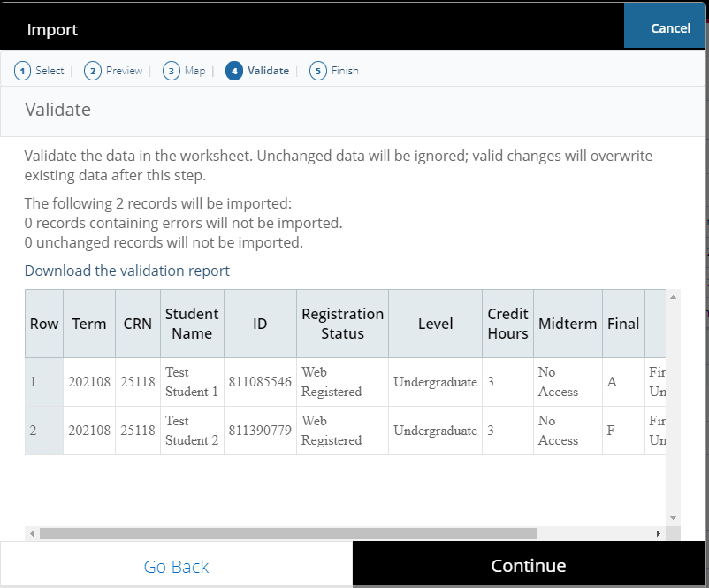Open the Download the validation report link

click(x=126, y=270)
